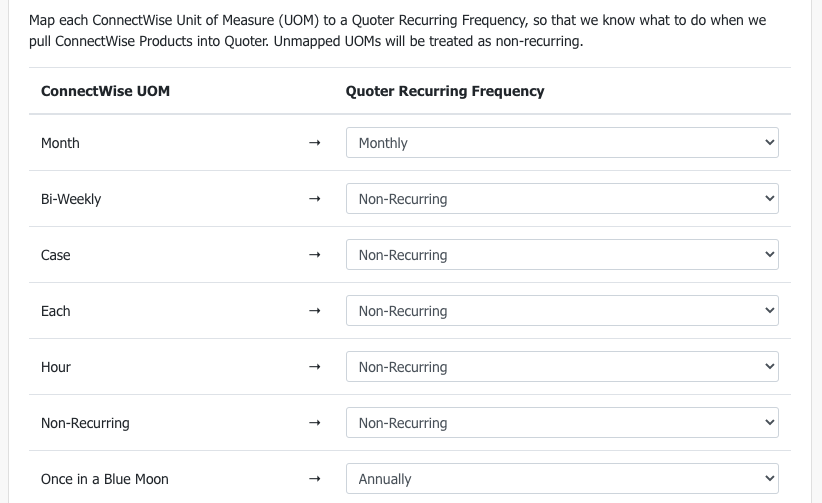822x503 pixels.
Task: Click the arrow beside Non-Recurring UOM label
Action: (315, 423)
